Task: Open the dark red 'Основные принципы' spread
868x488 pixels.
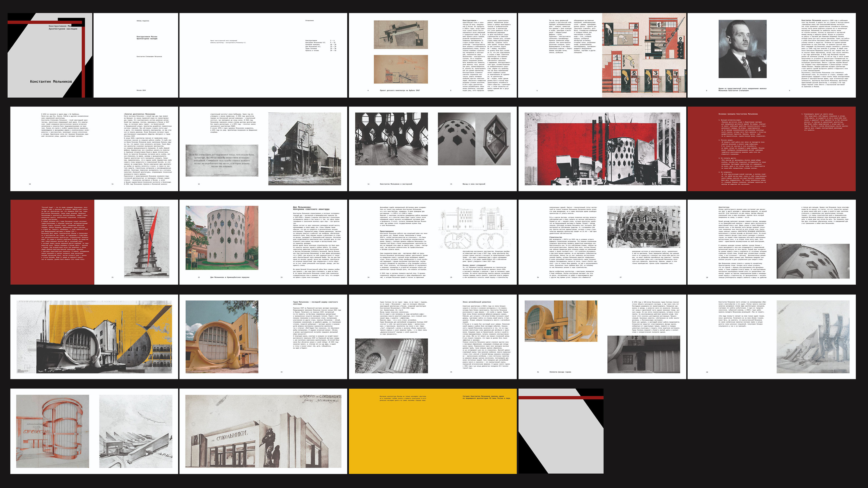Action: [771, 149]
